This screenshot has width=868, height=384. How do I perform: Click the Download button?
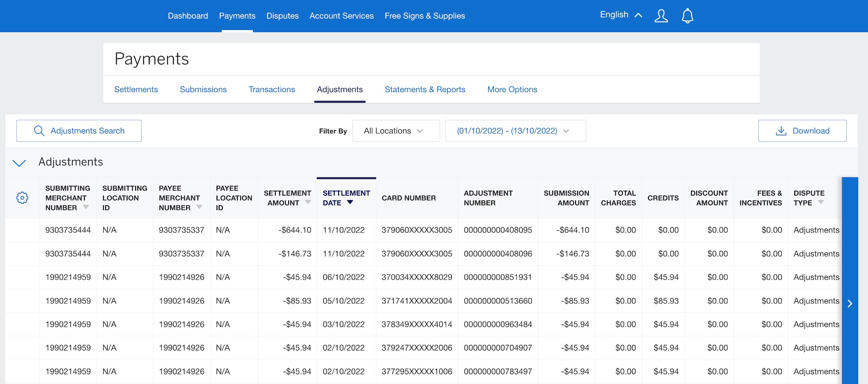[x=802, y=131]
